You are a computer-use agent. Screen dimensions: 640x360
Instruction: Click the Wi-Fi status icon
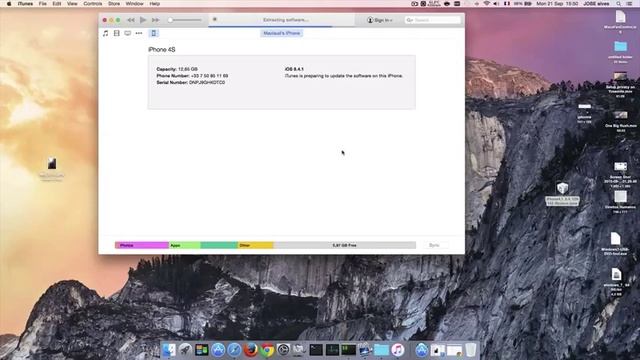[487, 4]
